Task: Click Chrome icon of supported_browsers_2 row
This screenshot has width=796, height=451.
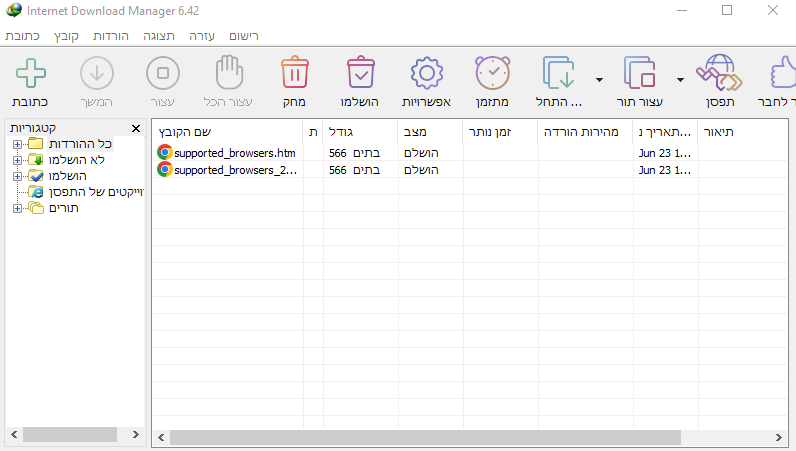Action: coord(164,169)
